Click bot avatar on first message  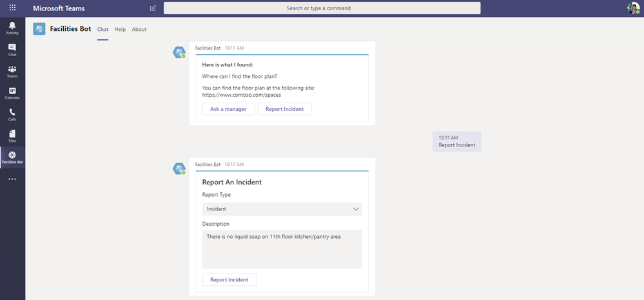[179, 53]
